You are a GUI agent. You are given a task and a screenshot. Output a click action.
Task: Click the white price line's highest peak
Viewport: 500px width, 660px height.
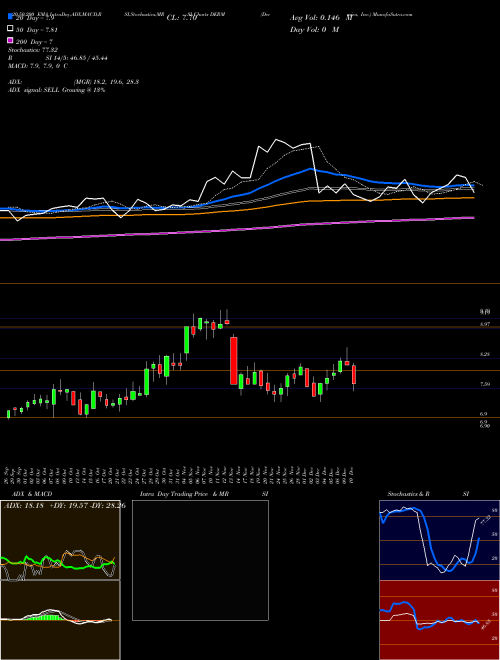[x=277, y=140]
